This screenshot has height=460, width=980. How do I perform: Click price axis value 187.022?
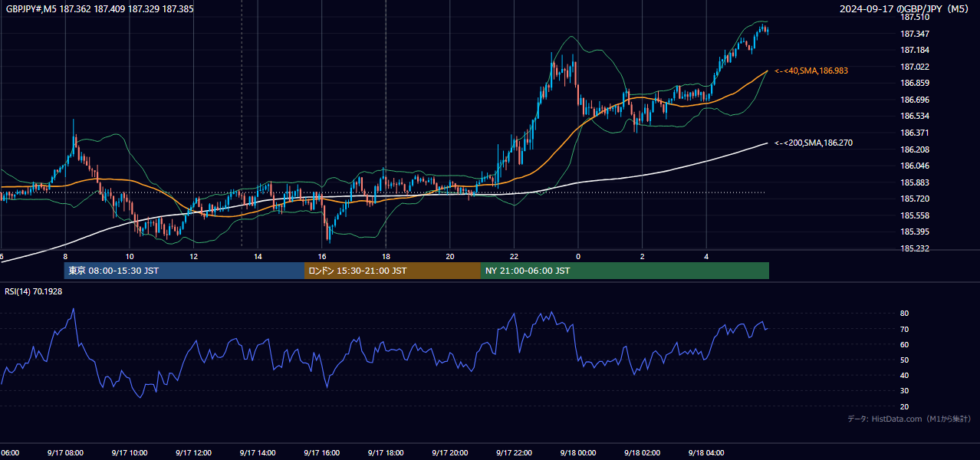pos(915,67)
